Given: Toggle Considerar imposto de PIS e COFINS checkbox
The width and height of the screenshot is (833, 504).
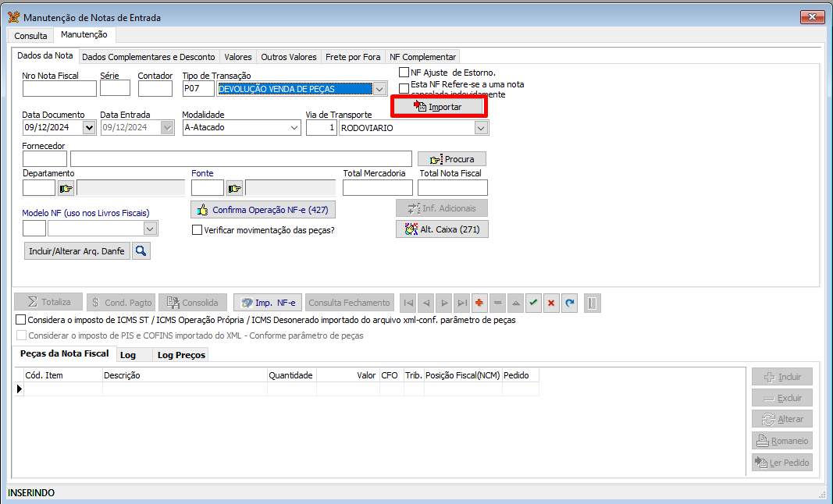Looking at the screenshot, I should tap(21, 335).
